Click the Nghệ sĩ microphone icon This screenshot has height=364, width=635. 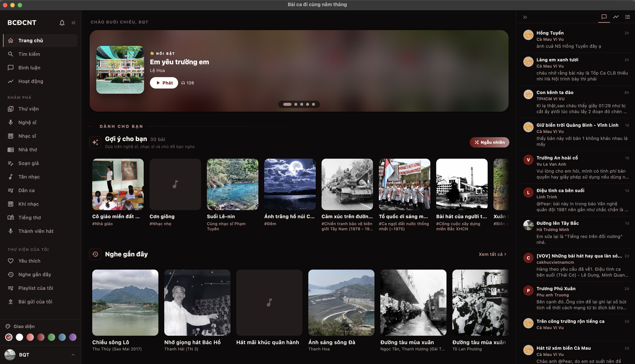11,122
